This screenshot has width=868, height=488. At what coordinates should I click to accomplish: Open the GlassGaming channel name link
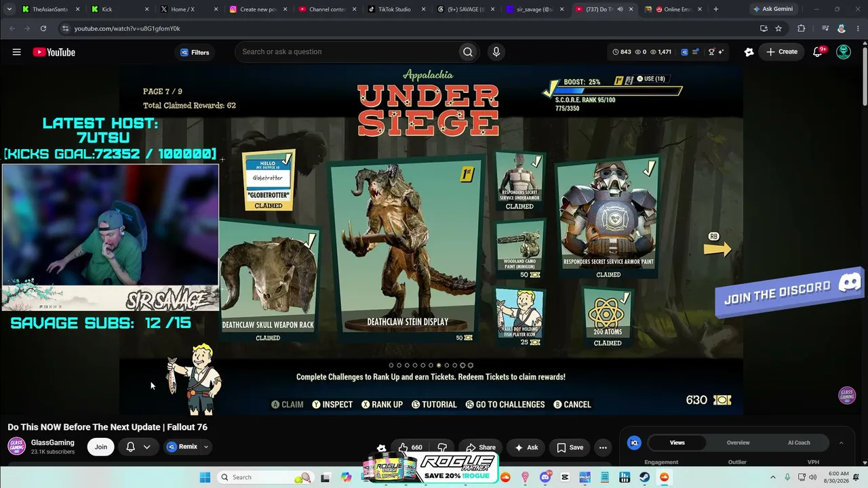coord(52,443)
